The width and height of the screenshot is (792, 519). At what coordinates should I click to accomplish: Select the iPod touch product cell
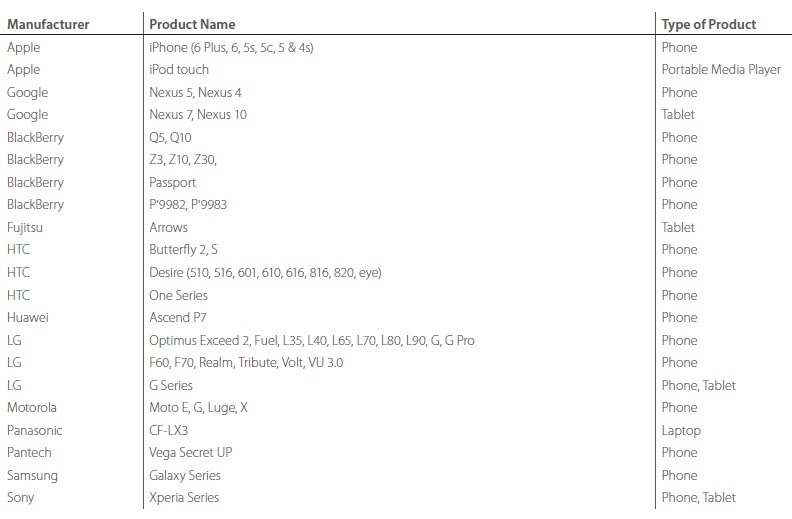[179, 70]
